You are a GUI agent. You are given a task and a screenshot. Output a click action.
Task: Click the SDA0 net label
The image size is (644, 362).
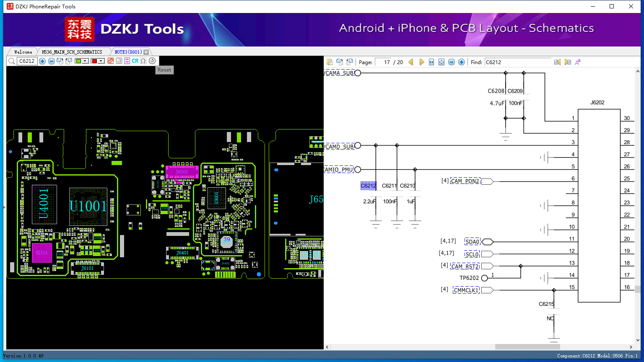[x=472, y=242]
